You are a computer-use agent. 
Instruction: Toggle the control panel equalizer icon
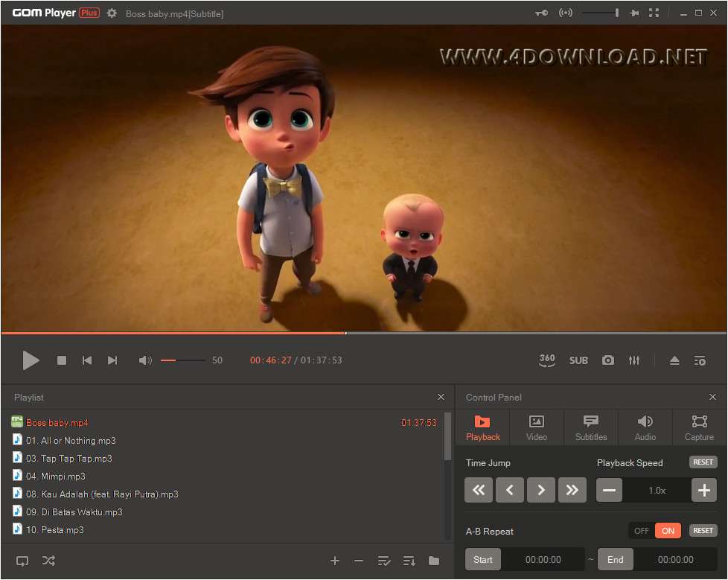tap(634, 360)
